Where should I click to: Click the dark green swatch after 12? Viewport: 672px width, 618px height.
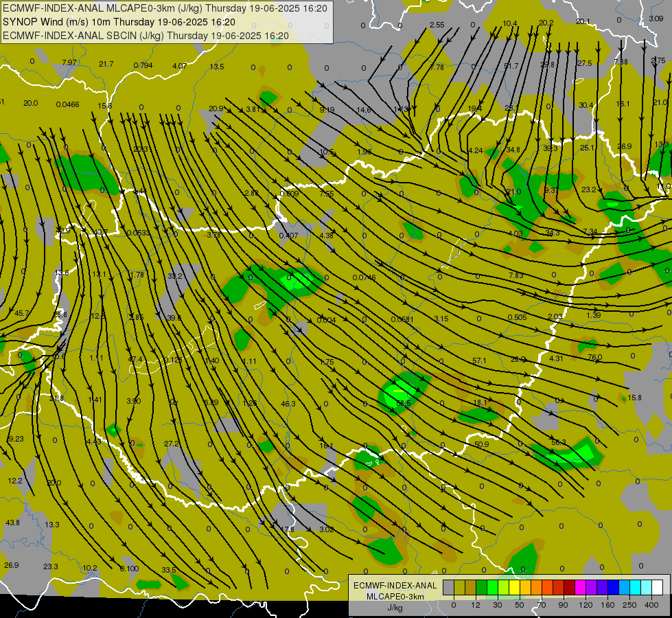[481, 588]
